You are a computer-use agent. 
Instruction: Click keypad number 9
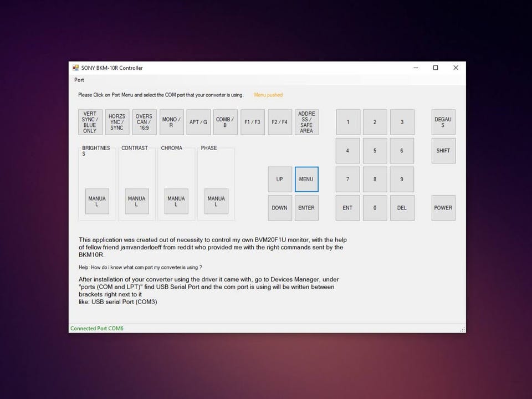[402, 179]
